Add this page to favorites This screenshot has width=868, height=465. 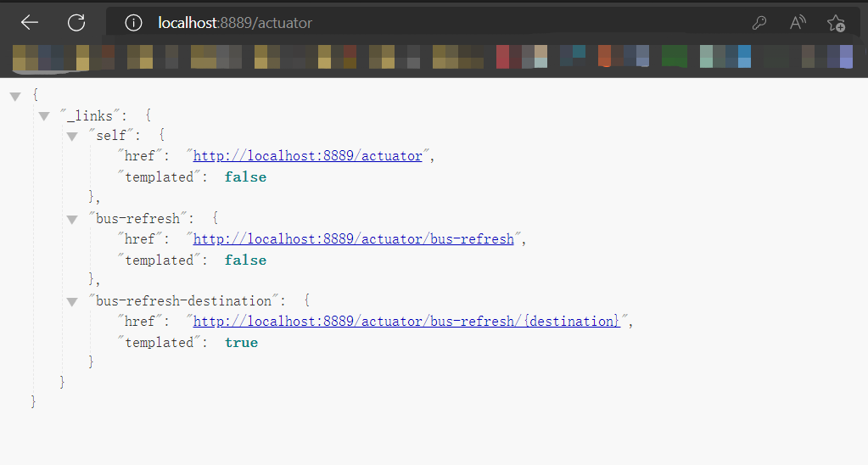point(836,23)
